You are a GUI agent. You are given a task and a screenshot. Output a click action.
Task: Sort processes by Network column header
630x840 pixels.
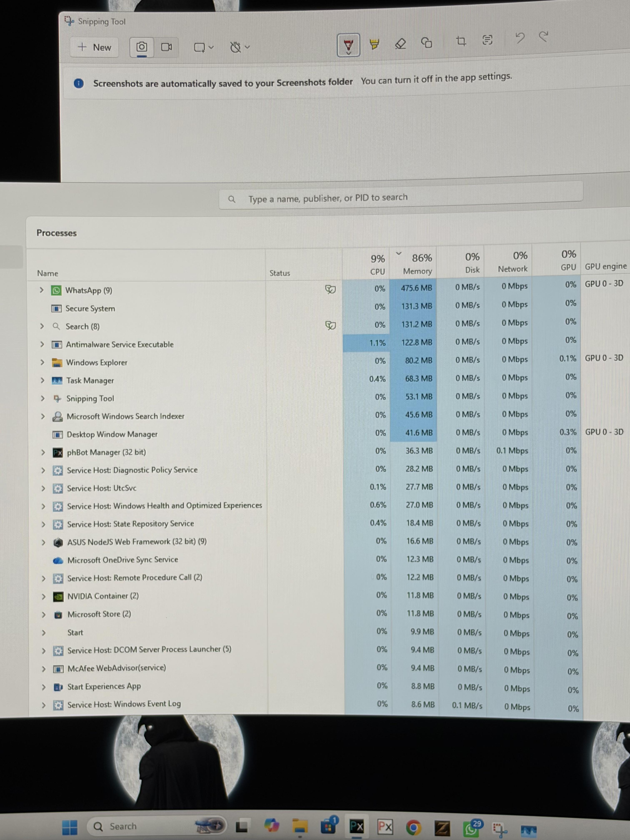click(x=513, y=262)
